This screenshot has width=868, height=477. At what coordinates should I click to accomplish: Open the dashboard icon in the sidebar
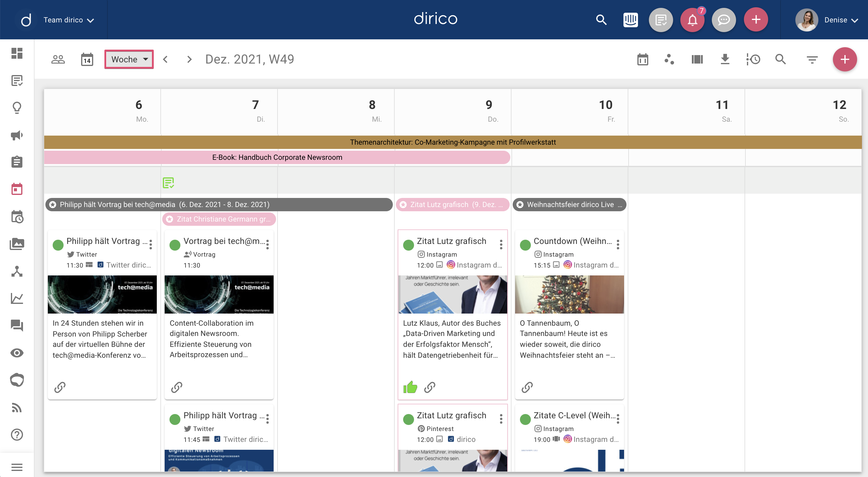(x=17, y=53)
